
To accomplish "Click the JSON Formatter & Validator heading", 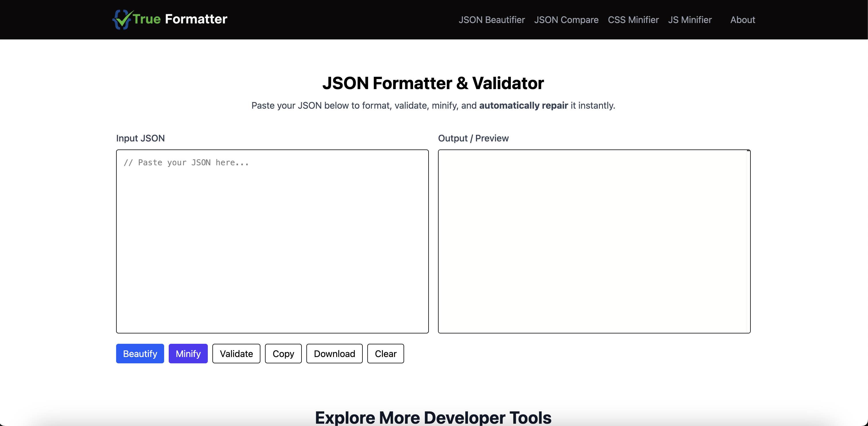I will pyautogui.click(x=433, y=83).
